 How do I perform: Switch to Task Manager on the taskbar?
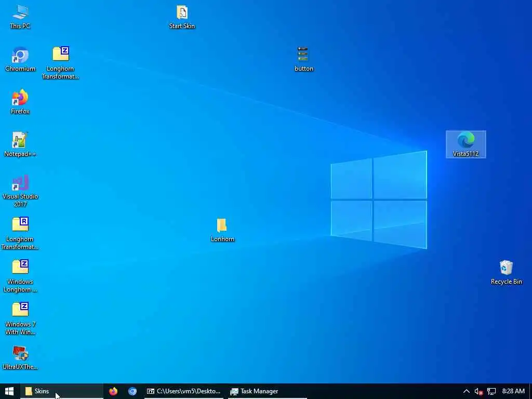click(x=268, y=391)
